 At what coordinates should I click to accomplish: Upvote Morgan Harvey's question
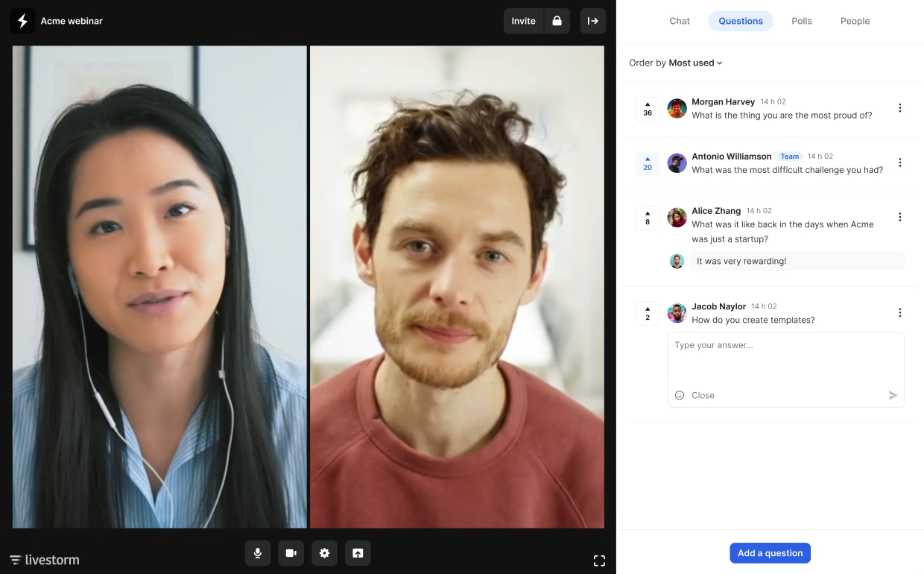pos(648,109)
